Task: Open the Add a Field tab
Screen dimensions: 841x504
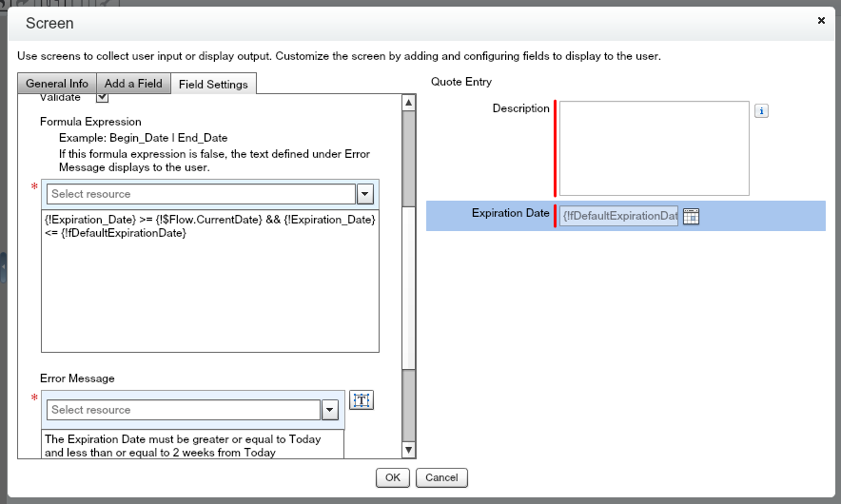Action: [133, 84]
